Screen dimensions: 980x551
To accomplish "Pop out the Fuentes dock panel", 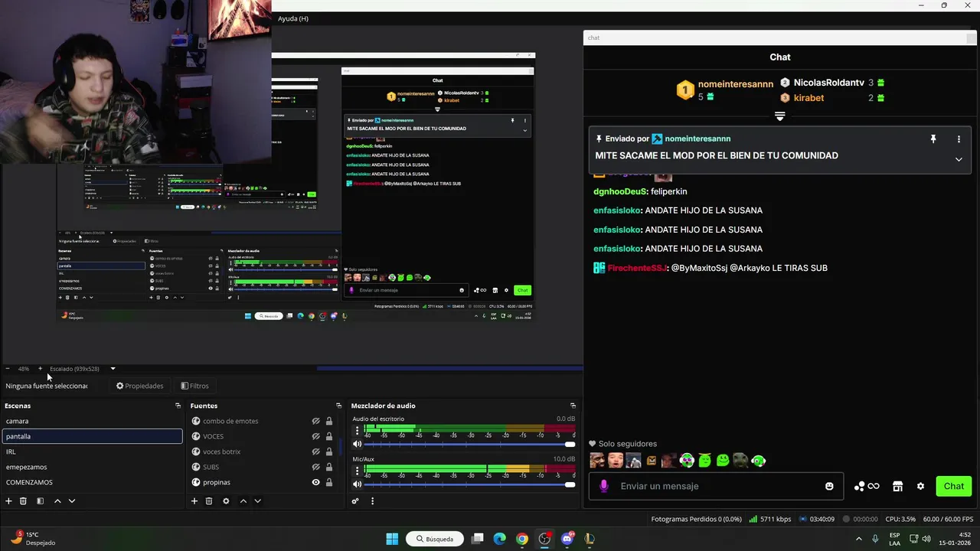I will coord(338,406).
